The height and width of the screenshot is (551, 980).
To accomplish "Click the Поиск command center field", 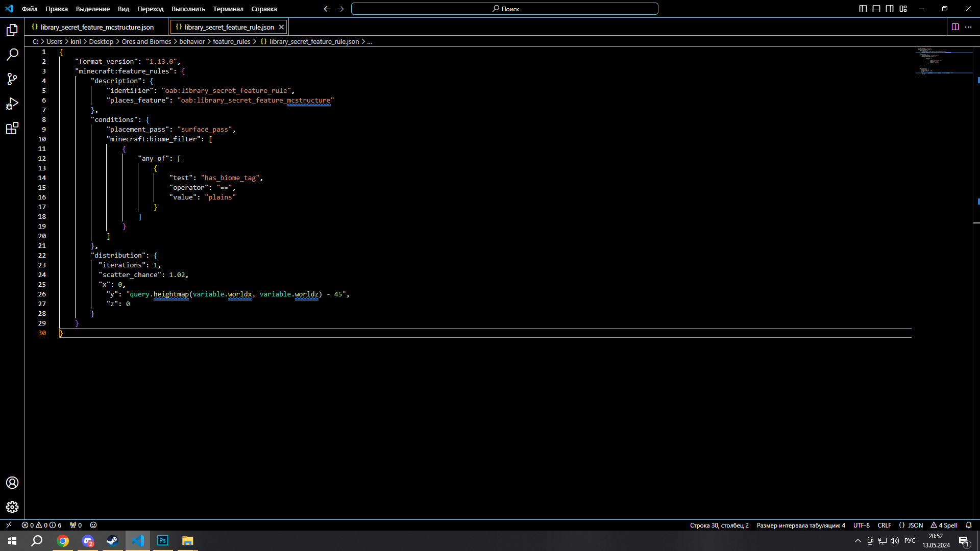I will pyautogui.click(x=505, y=9).
